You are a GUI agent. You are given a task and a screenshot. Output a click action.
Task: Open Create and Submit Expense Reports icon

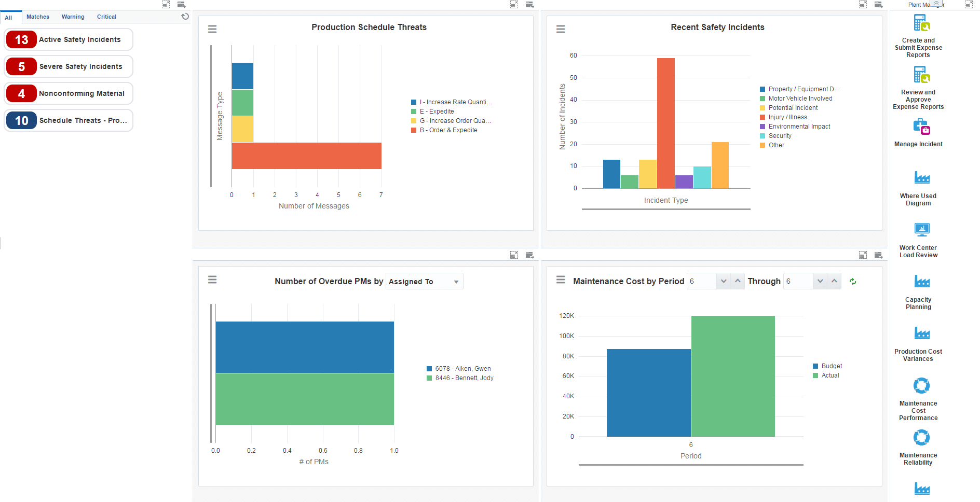point(921,23)
